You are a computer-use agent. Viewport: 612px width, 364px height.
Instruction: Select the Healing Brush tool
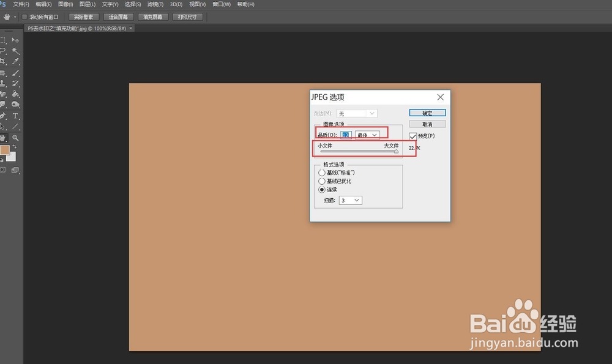click(2, 73)
